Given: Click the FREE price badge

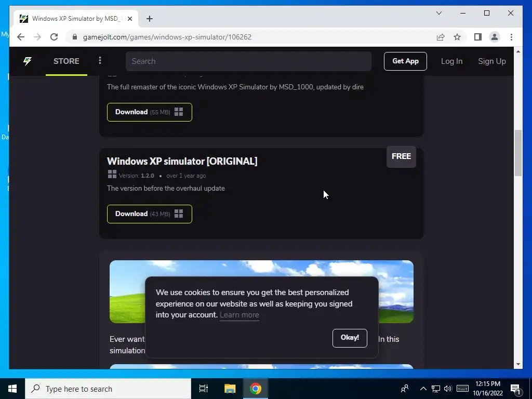Looking at the screenshot, I should click(x=401, y=156).
